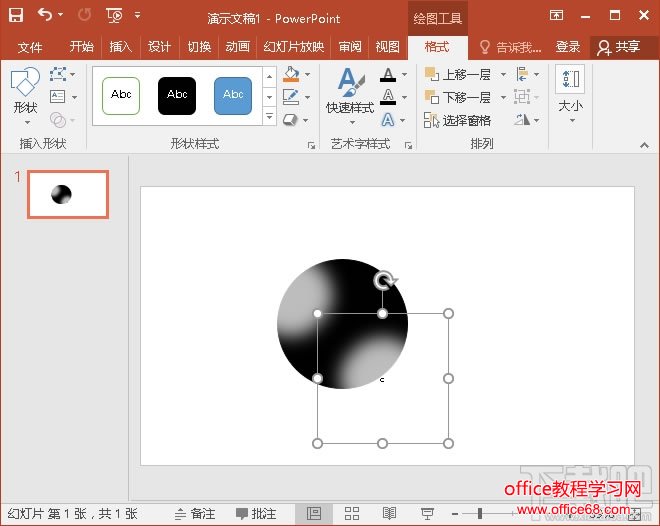Expand the shape styles gallery

[269, 118]
